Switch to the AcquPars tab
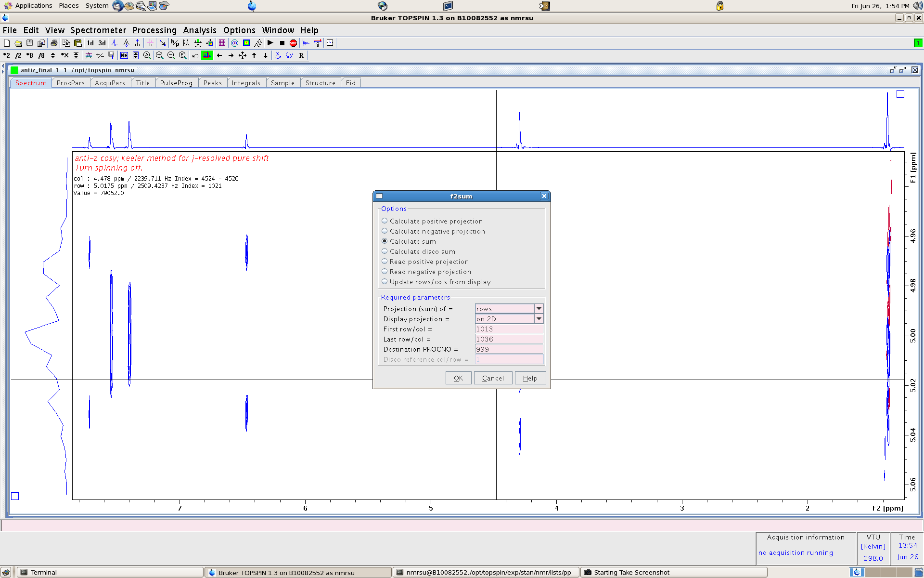This screenshot has width=924, height=578. pos(110,83)
